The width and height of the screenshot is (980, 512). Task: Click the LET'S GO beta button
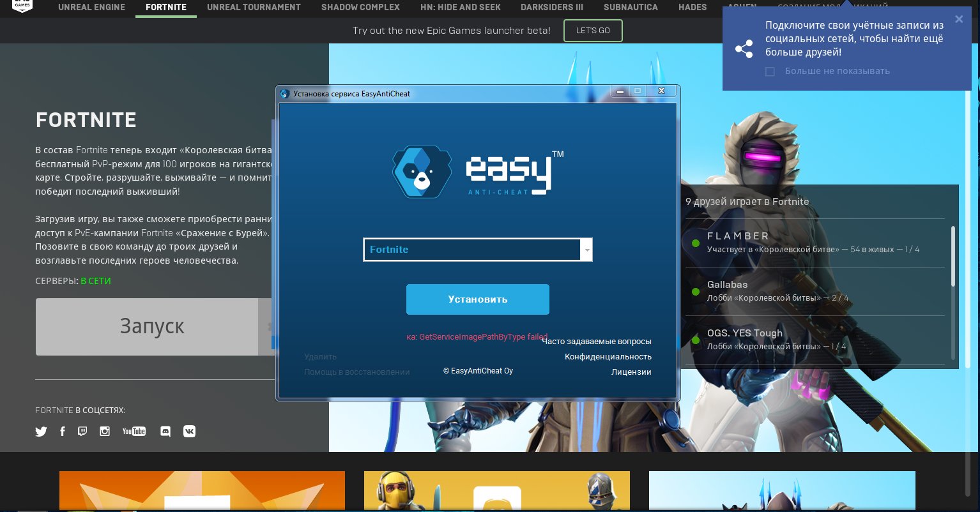[593, 31]
